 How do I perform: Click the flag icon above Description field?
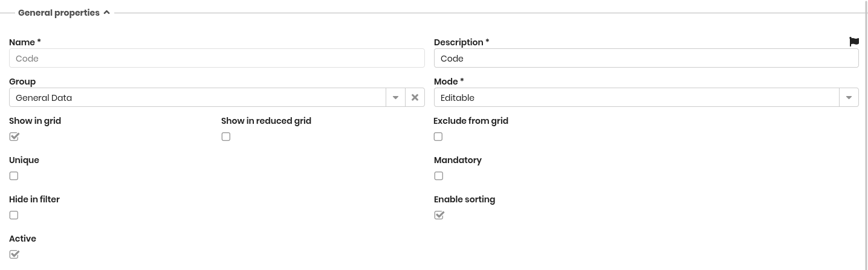tap(853, 42)
